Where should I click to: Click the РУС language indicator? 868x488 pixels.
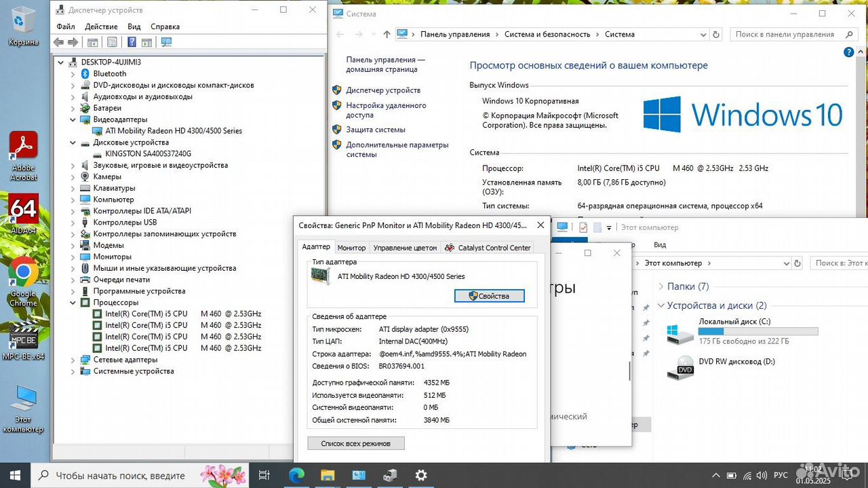tap(781, 475)
